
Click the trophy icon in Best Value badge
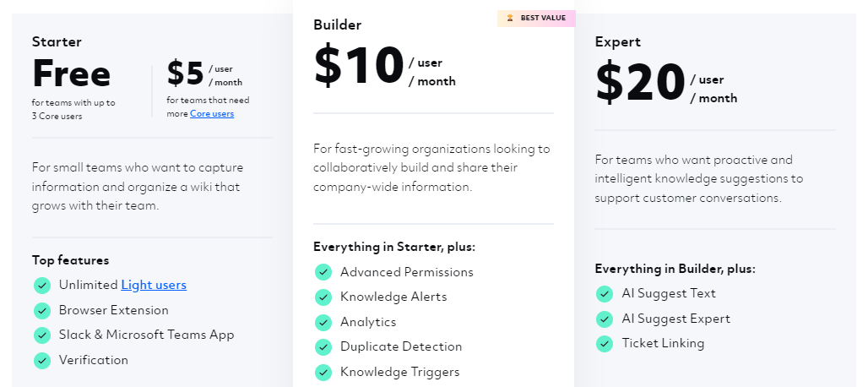click(x=510, y=19)
